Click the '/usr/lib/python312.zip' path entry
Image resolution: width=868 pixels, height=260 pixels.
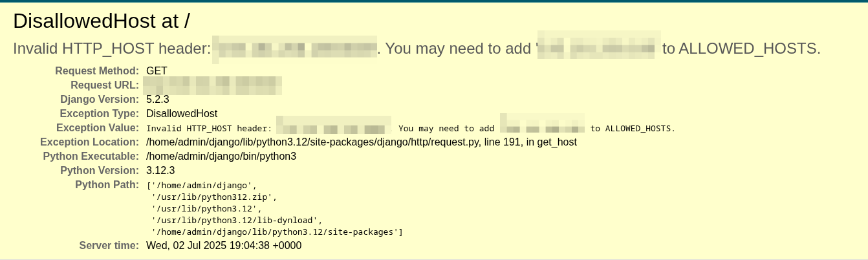coord(213,197)
